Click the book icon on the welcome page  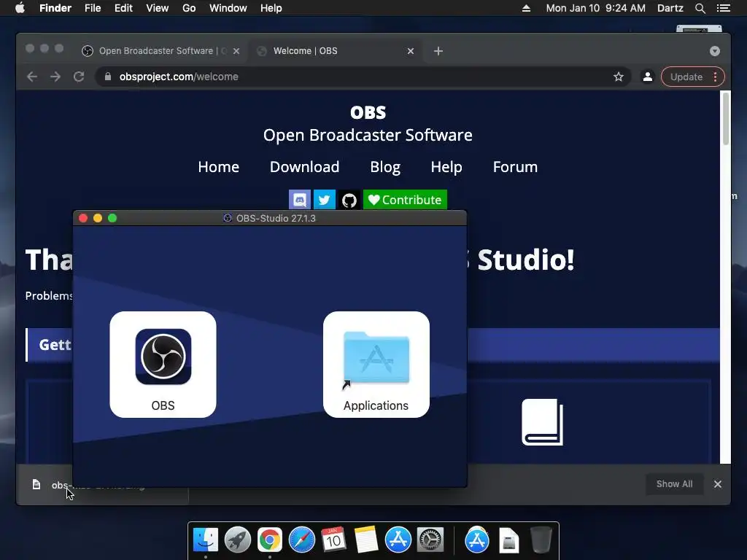point(542,422)
